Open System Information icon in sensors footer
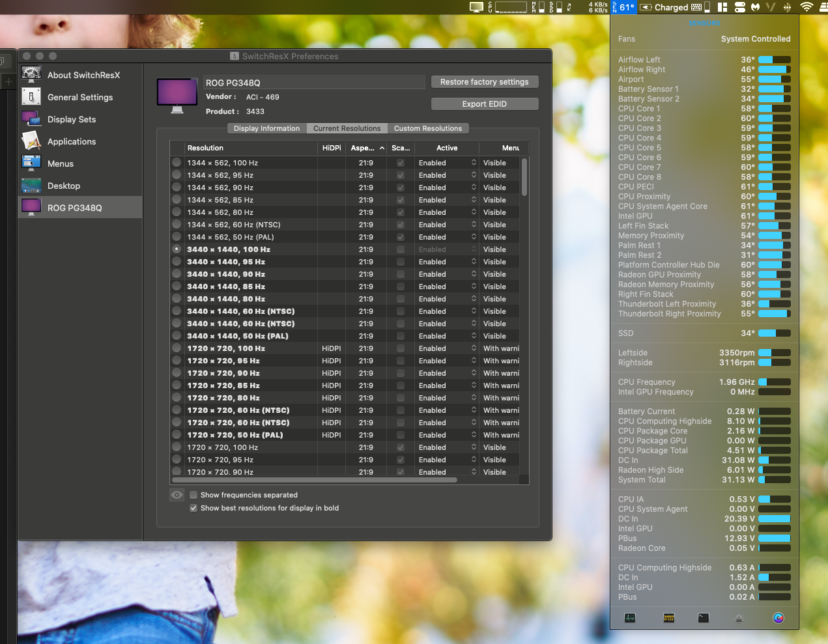 [739, 618]
